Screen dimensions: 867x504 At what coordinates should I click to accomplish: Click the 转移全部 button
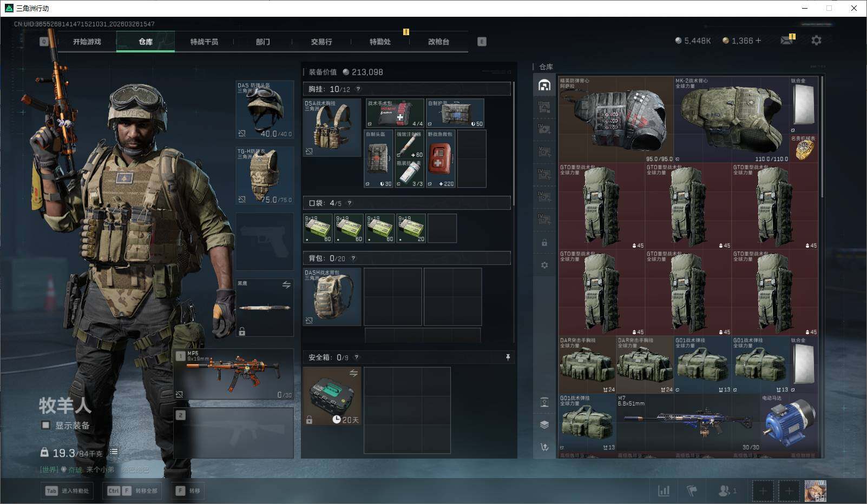tap(132, 491)
